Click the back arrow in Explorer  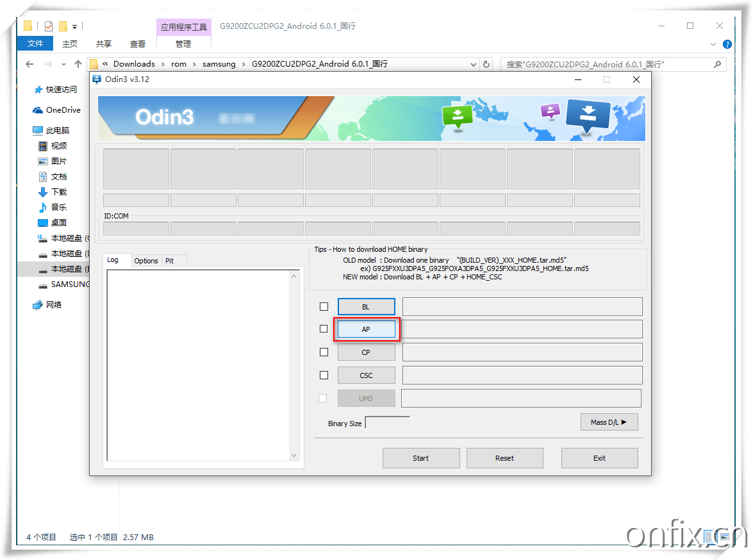tap(29, 64)
